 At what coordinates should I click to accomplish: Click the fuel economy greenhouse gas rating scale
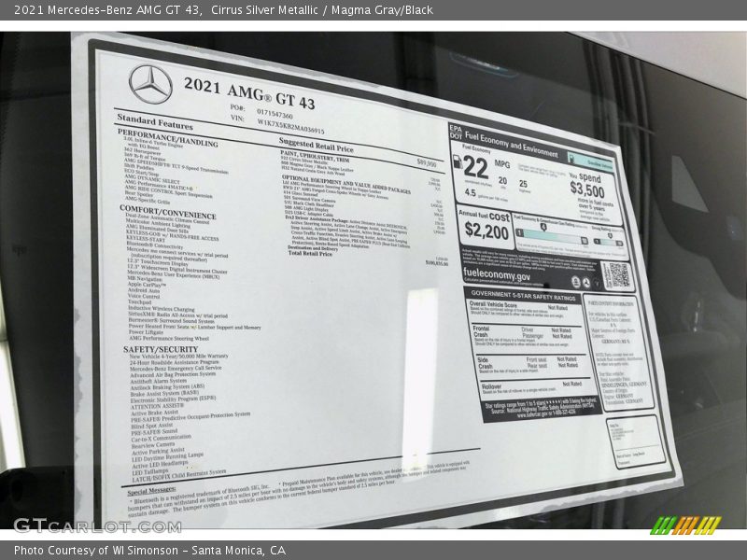click(552, 236)
